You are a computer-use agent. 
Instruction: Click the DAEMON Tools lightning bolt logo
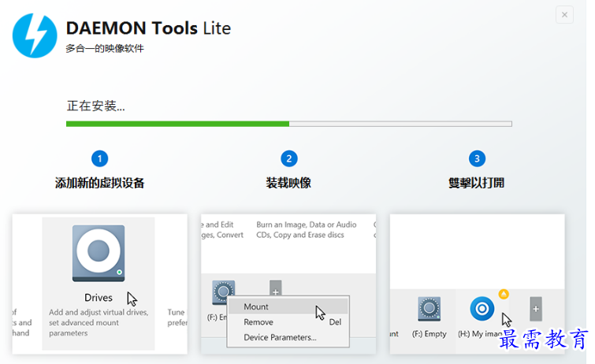(35, 35)
